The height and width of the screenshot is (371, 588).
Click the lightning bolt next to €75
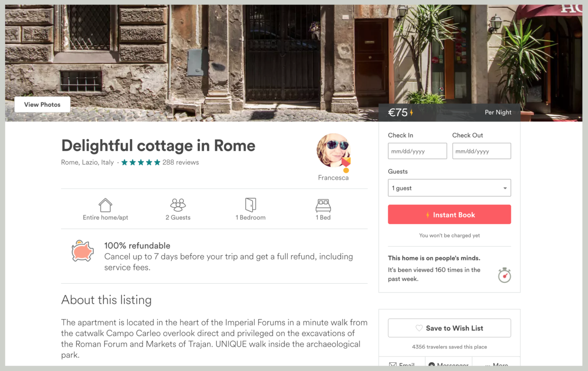tap(412, 113)
